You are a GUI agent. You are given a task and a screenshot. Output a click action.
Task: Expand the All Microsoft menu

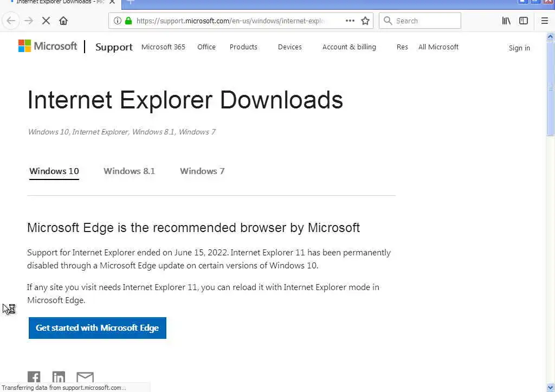point(438,47)
